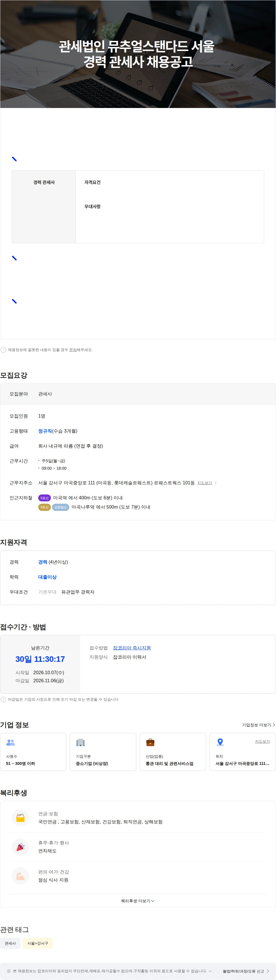Click the 정규직 employment type link
The width and height of the screenshot is (276, 980).
click(45, 431)
